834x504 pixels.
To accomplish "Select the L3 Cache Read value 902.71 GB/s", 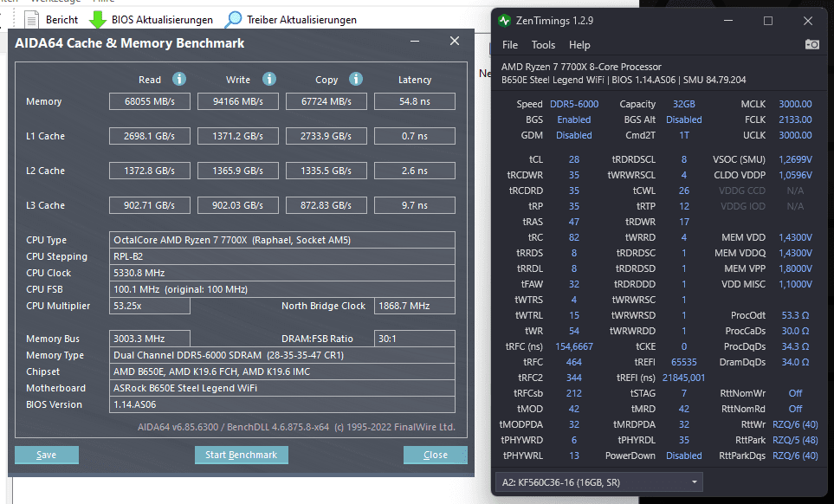I will (150, 205).
